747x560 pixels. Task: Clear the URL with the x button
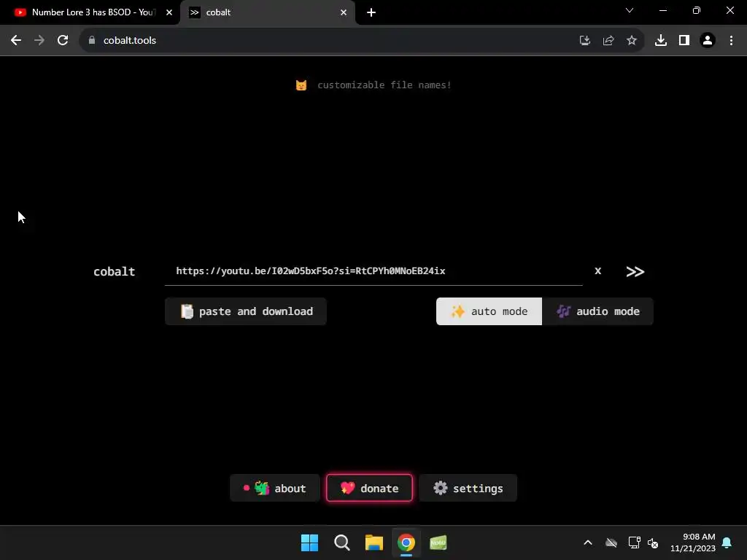click(x=598, y=271)
